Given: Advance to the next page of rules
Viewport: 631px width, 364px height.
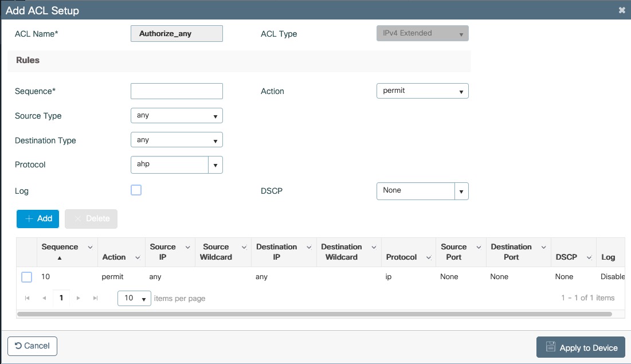Looking at the screenshot, I should point(78,298).
